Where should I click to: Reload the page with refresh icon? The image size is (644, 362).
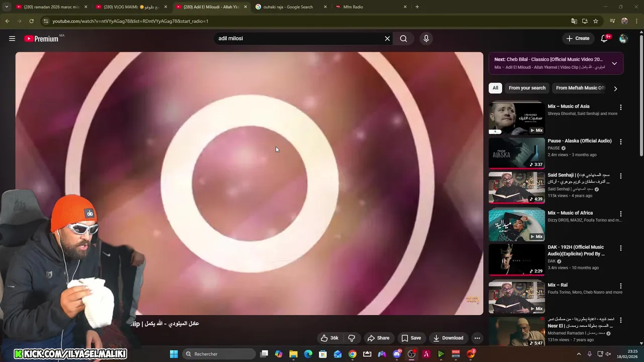[x=31, y=21]
